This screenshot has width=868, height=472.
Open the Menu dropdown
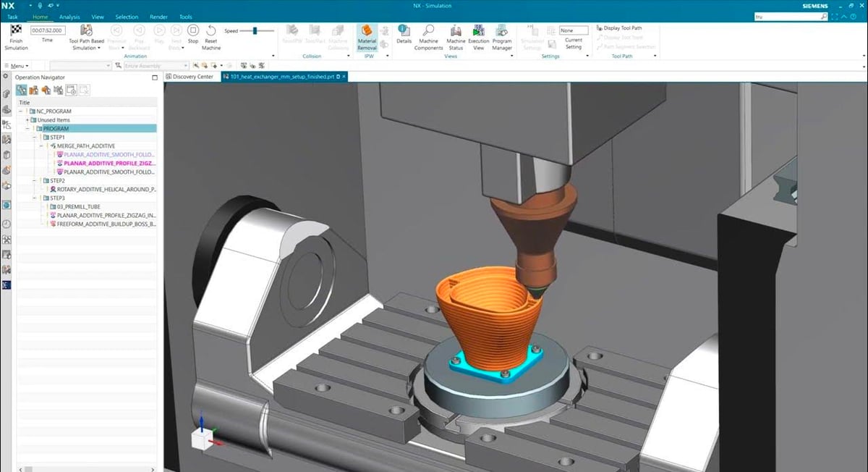(x=18, y=66)
